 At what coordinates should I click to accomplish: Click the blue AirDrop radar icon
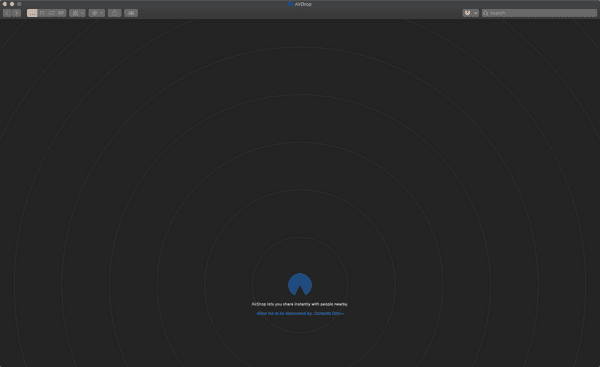point(300,284)
